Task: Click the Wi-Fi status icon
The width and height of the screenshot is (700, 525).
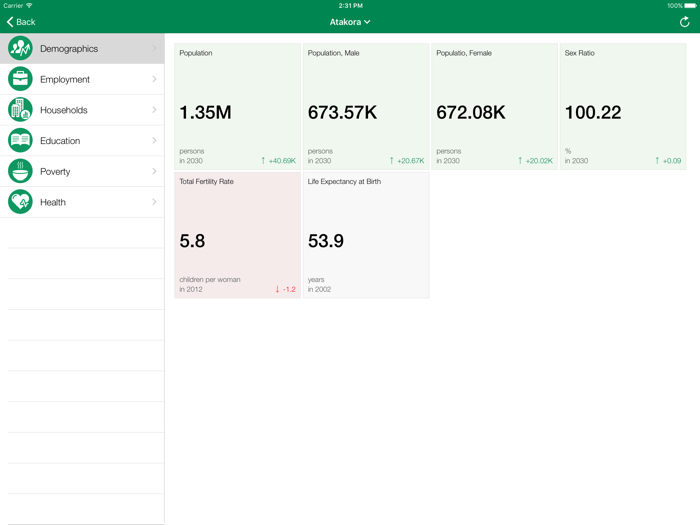Action: (29, 5)
